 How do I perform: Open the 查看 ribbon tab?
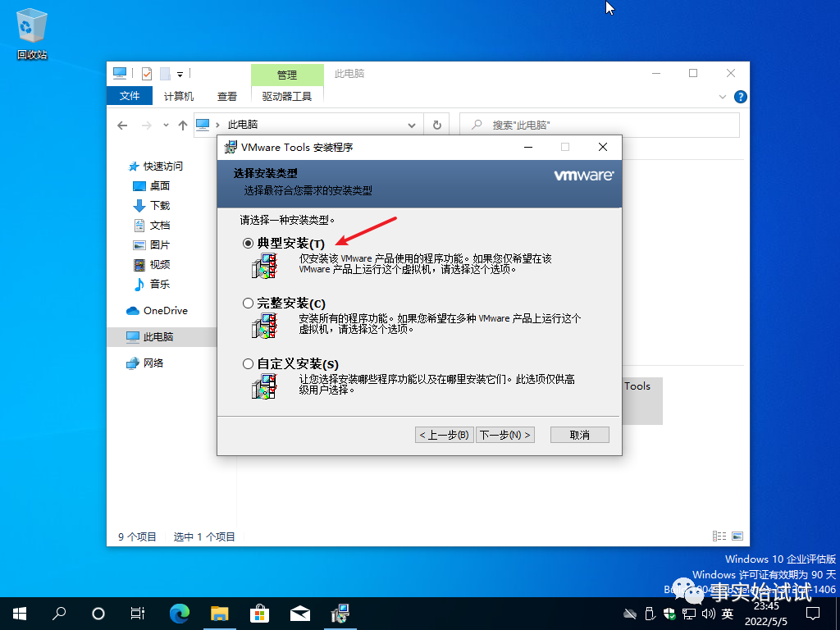tap(226, 97)
